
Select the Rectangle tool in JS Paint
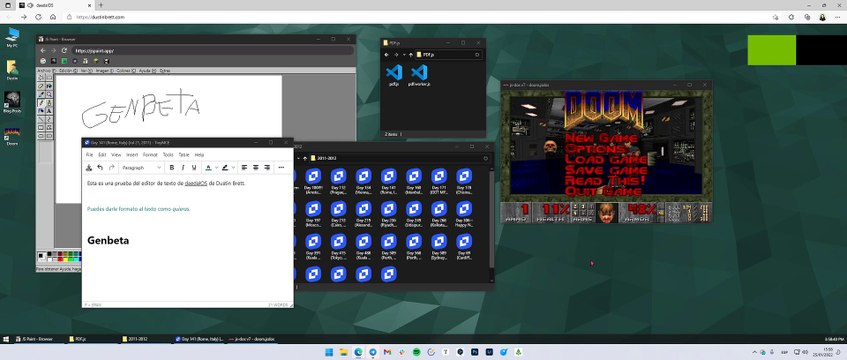[41, 128]
